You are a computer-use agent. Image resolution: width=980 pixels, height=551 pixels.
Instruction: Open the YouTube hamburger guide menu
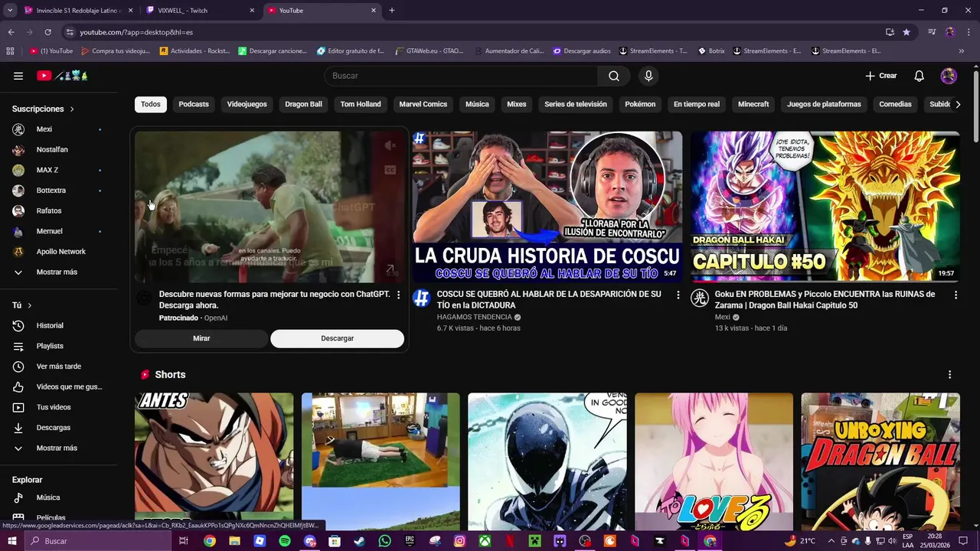(x=18, y=76)
